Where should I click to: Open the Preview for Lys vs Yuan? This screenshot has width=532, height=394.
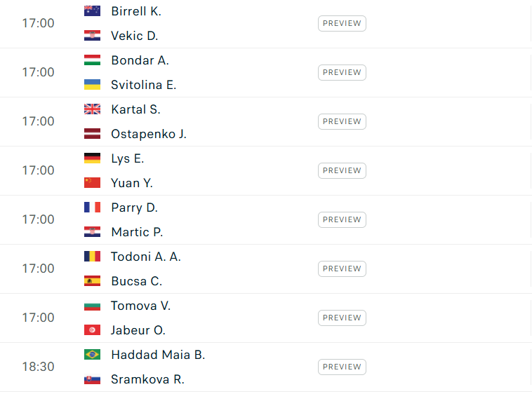(342, 171)
